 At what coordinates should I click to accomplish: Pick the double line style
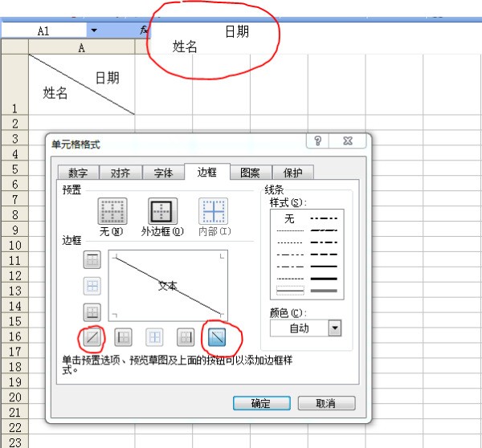click(325, 290)
